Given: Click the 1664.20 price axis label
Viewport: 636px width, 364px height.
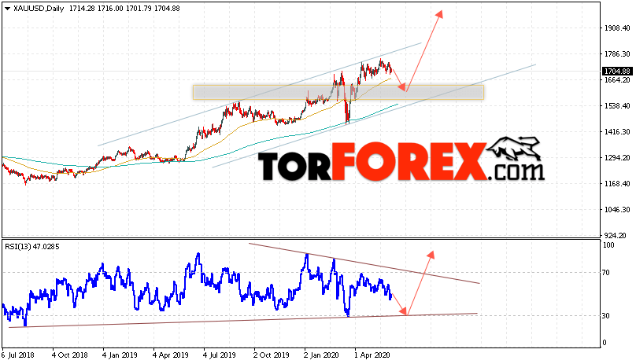Looking at the screenshot, I should click(617, 80).
